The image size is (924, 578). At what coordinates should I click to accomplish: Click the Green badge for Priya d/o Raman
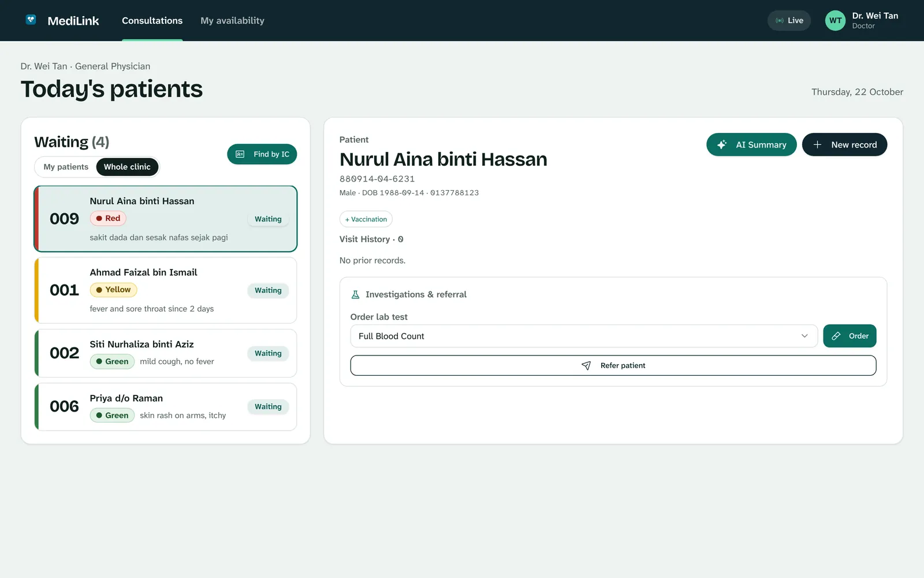[x=112, y=415]
